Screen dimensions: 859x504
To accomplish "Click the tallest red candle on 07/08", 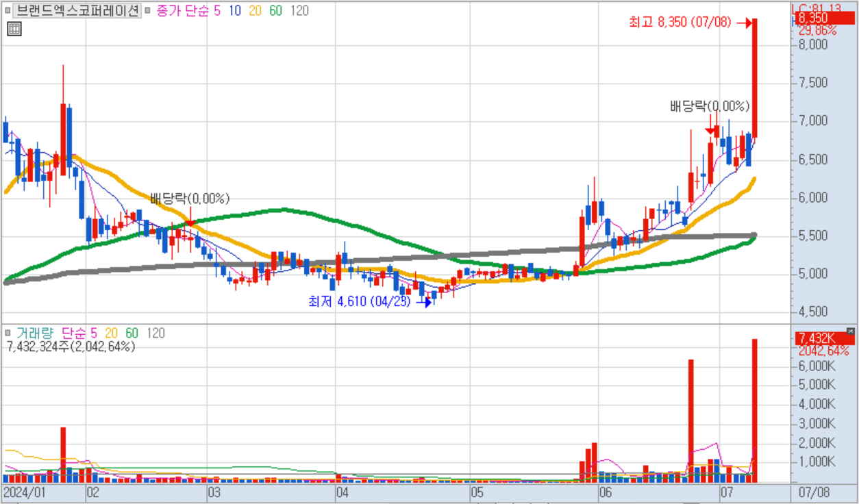I will (754, 79).
